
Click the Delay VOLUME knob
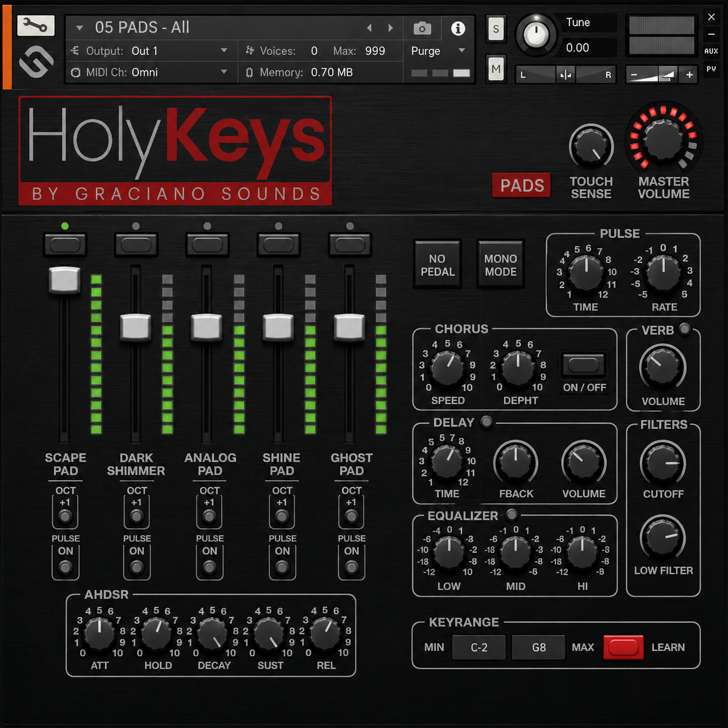583,463
